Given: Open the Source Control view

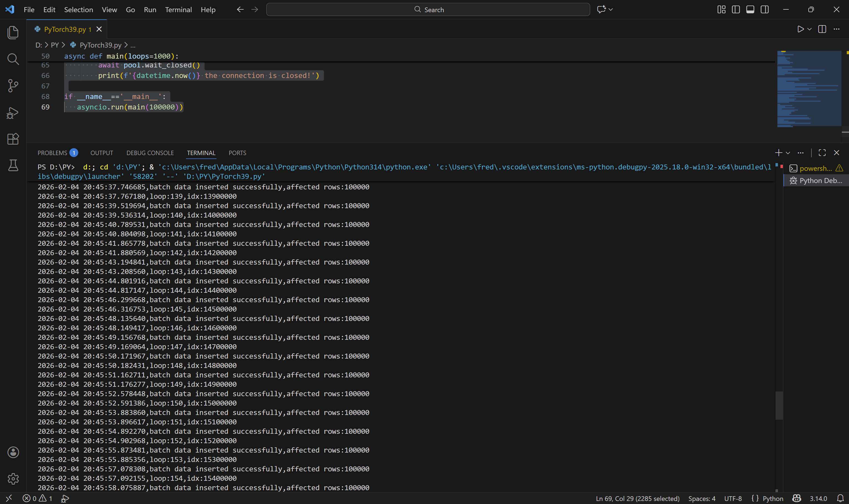Looking at the screenshot, I should [x=13, y=86].
